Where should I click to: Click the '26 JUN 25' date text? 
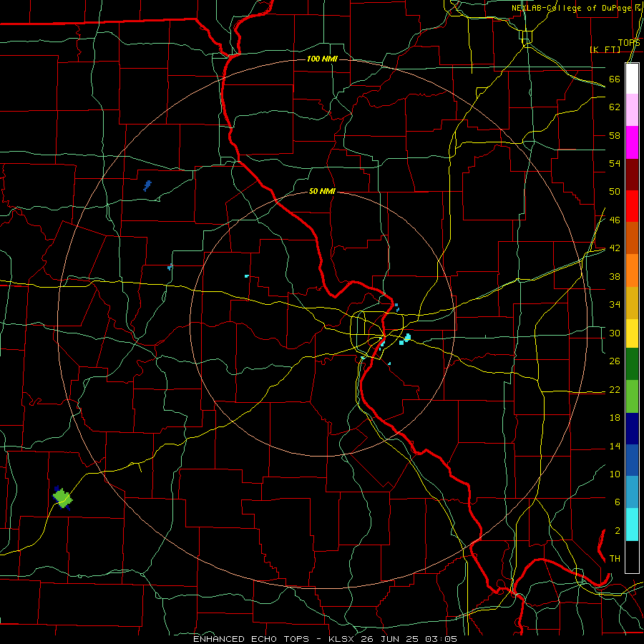pyautogui.click(x=389, y=639)
